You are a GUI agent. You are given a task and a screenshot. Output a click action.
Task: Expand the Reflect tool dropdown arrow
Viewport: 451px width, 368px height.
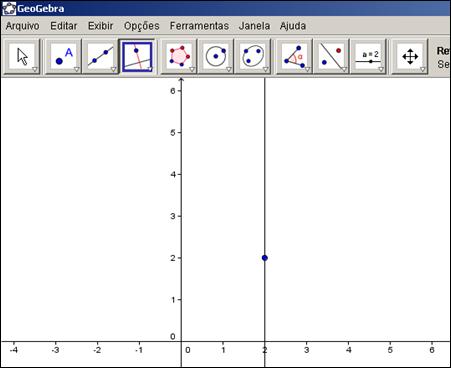(x=344, y=69)
